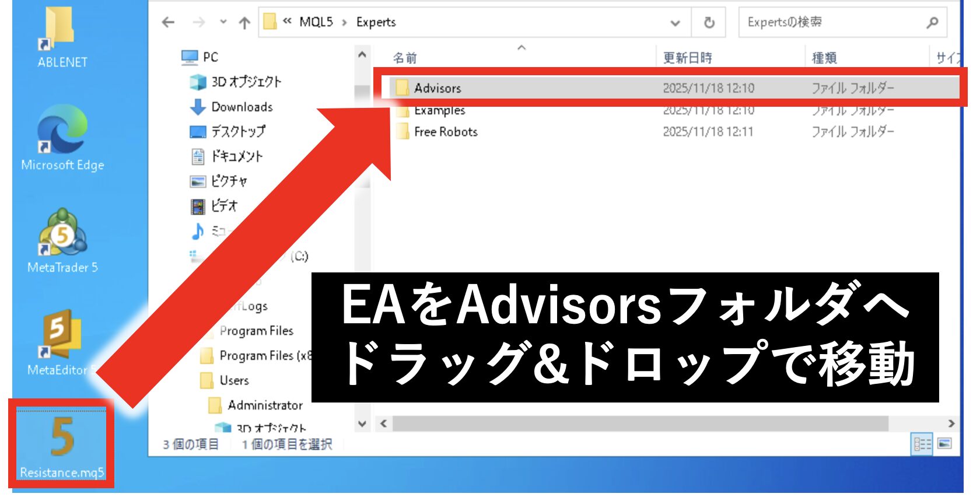The width and height of the screenshot is (980, 497).
Task: Open MetaEditor 5 desktop shortcut
Action: click(x=58, y=341)
